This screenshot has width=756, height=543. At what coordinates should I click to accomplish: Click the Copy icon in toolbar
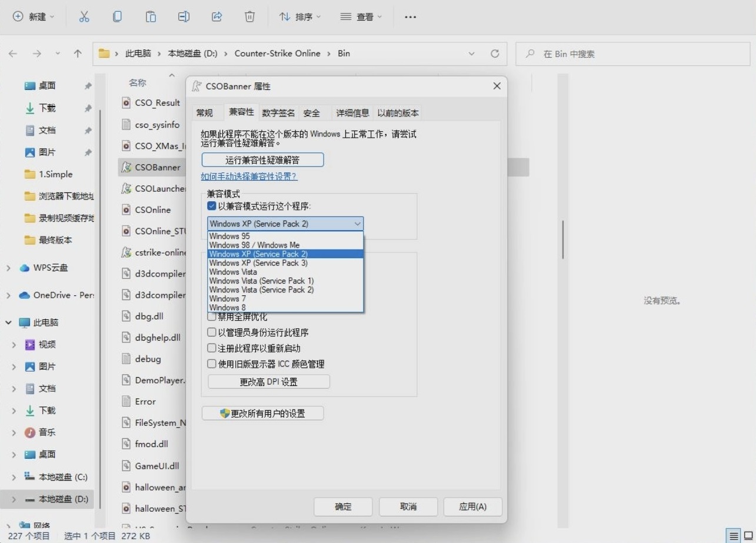click(117, 17)
